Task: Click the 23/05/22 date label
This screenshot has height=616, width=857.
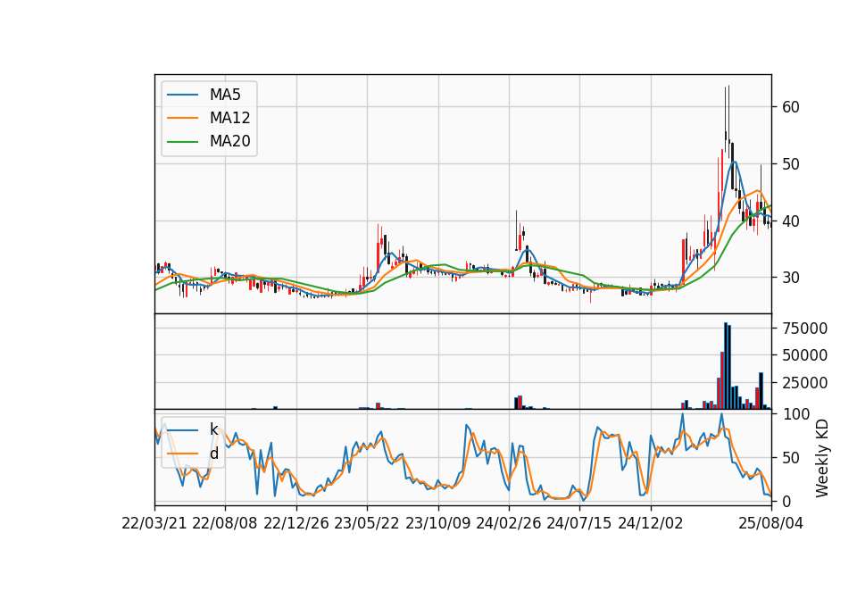Action: (x=367, y=523)
